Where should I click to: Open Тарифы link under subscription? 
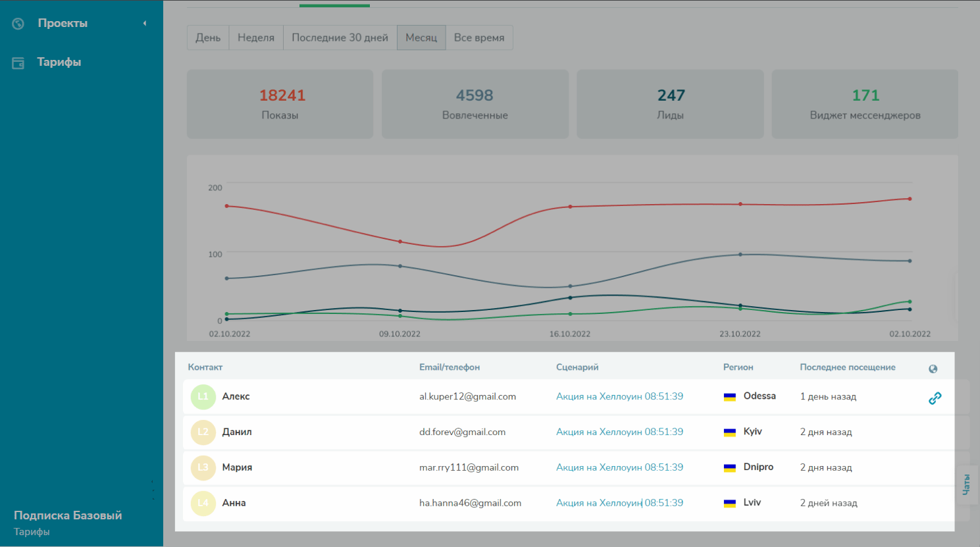pos(32,532)
